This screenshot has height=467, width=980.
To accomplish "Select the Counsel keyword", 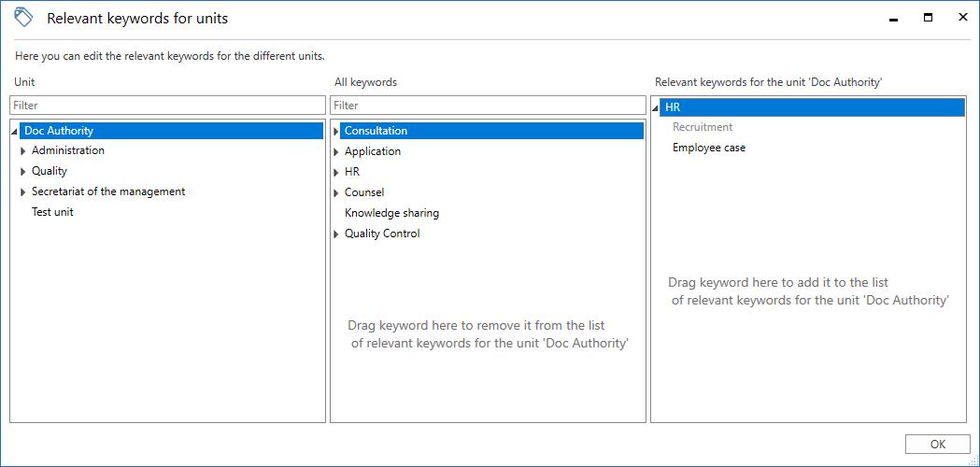I will (364, 191).
